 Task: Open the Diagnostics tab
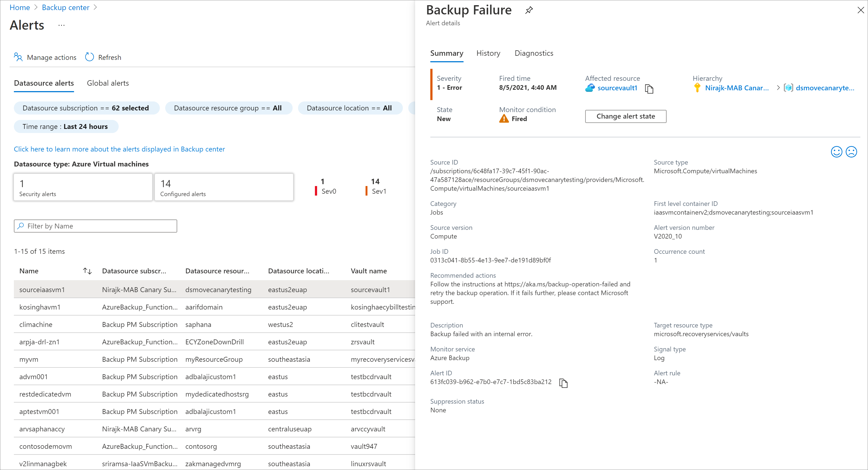(533, 53)
